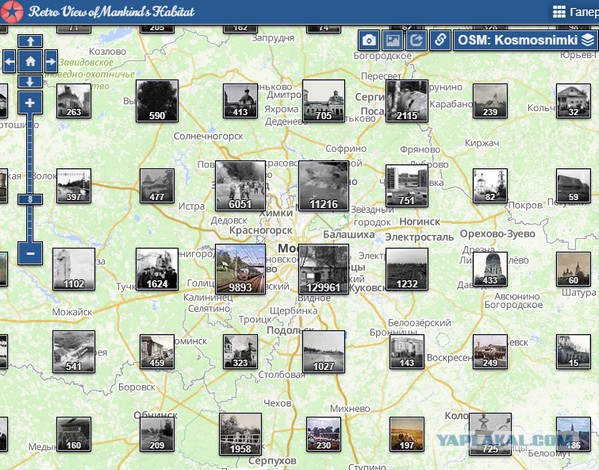Open photo cluster labeled 2115
The height and width of the screenshot is (470, 599).
pyautogui.click(x=407, y=101)
